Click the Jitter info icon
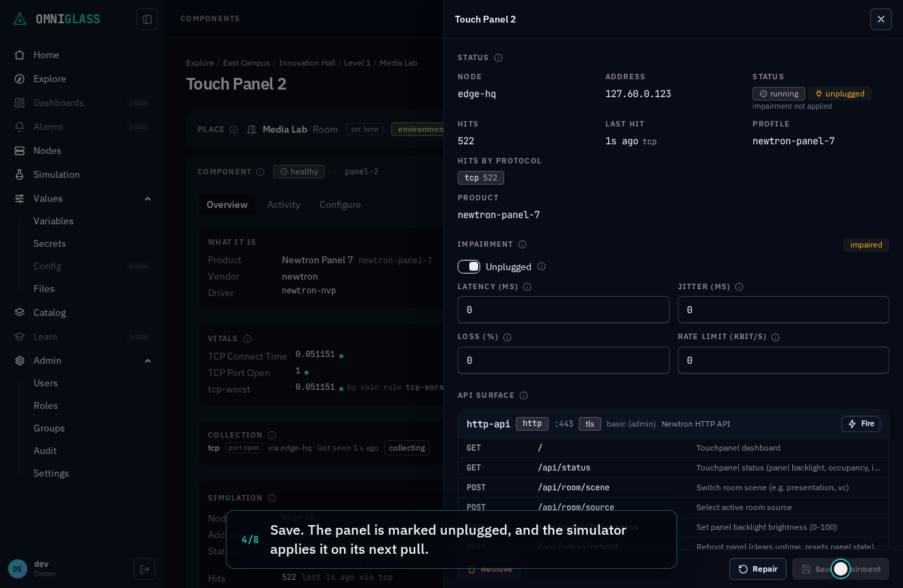The height and width of the screenshot is (588, 903). [x=739, y=287]
